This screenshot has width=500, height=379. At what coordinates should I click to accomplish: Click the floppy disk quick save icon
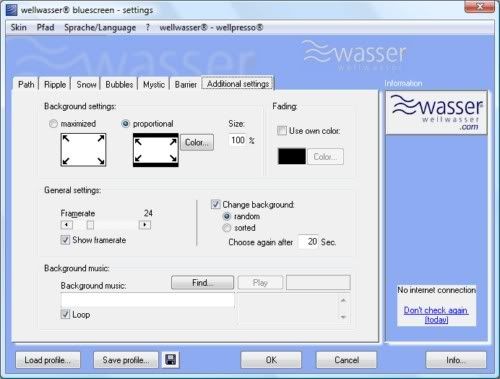171,360
